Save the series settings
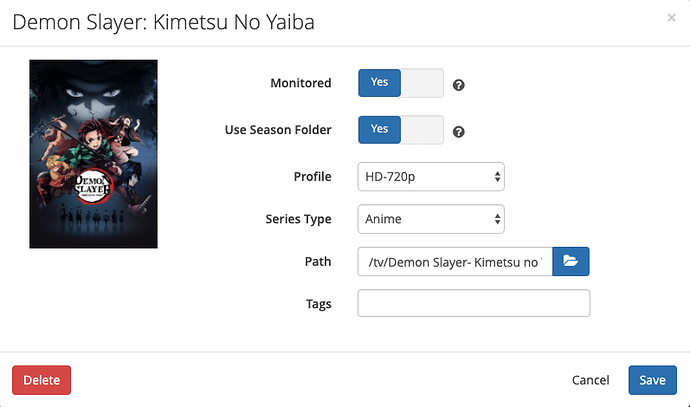The height and width of the screenshot is (407, 690). pos(652,380)
